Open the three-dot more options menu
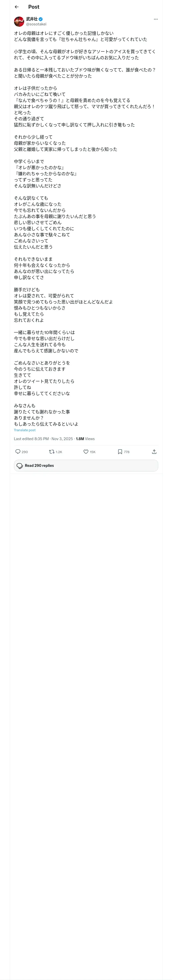This screenshot has height=980, width=172. (155, 19)
